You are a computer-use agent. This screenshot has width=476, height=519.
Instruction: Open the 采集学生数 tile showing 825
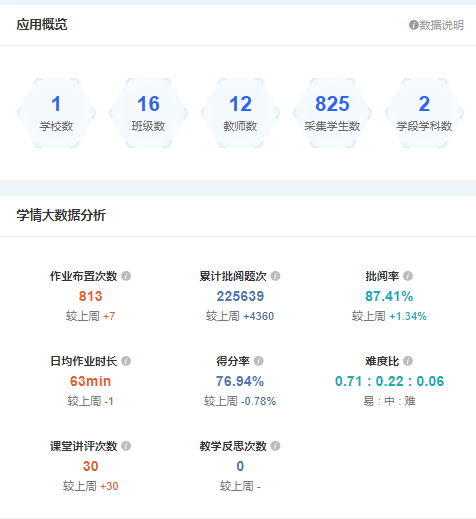point(332,113)
